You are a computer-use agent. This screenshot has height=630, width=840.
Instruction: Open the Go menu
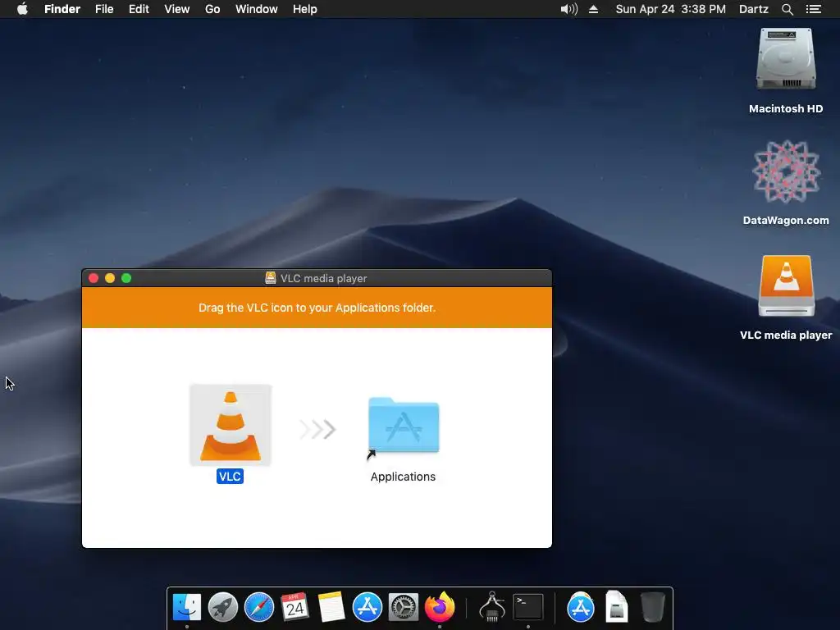tap(212, 9)
